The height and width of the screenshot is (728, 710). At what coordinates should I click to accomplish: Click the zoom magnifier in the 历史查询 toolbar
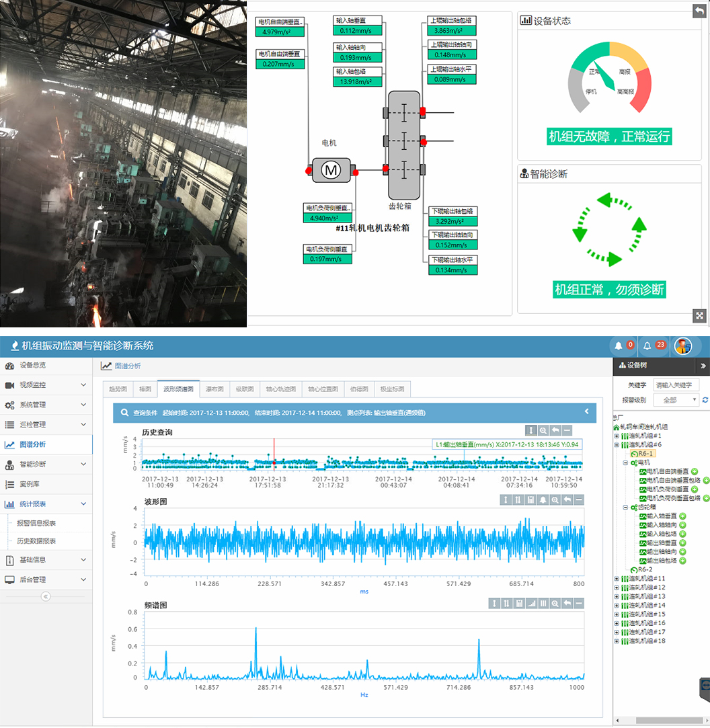tap(543, 430)
